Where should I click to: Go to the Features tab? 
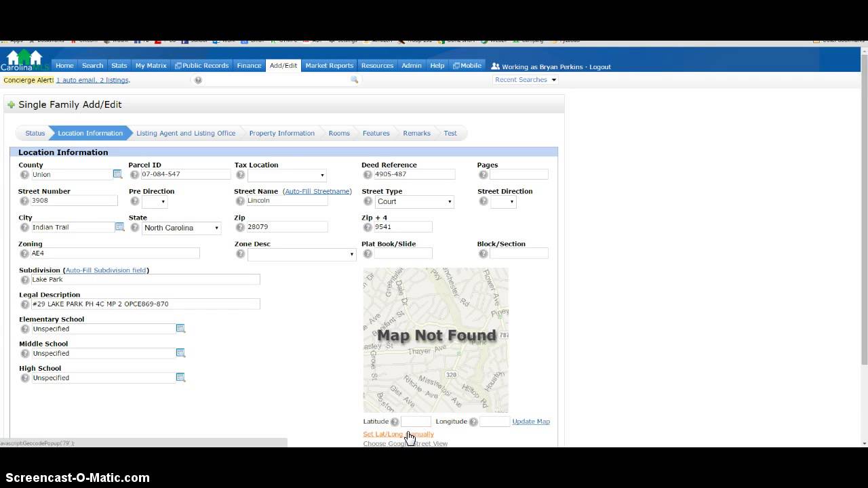(x=376, y=134)
